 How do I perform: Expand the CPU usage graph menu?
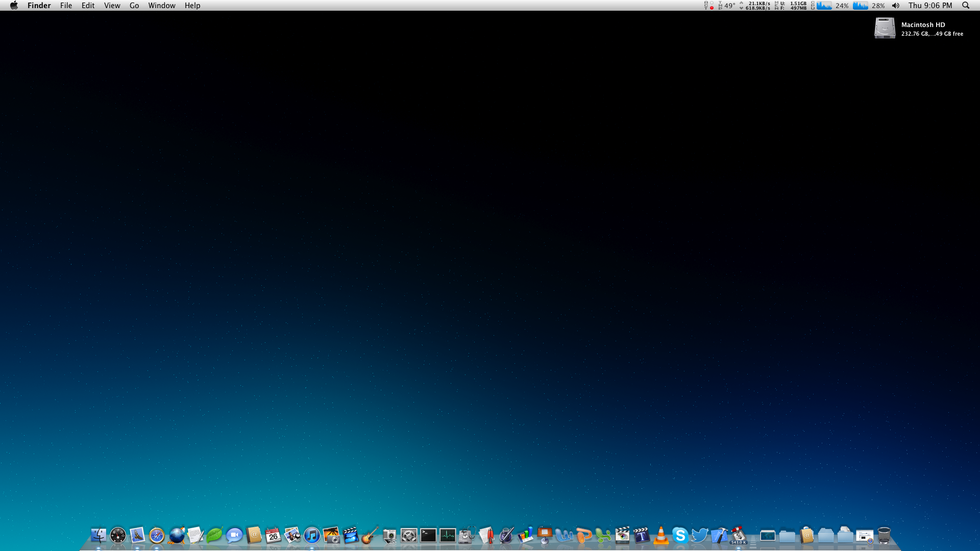coord(824,6)
